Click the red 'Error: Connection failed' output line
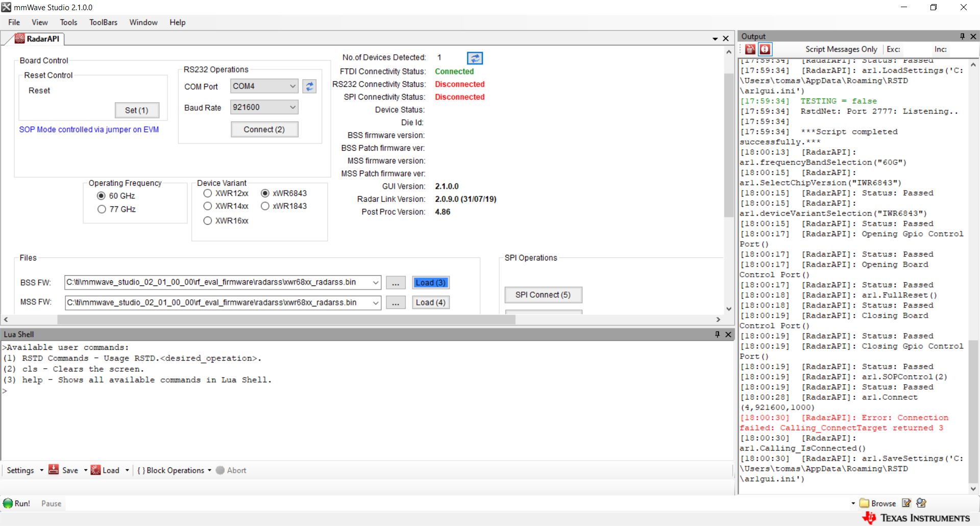The height and width of the screenshot is (526, 980). click(x=844, y=423)
